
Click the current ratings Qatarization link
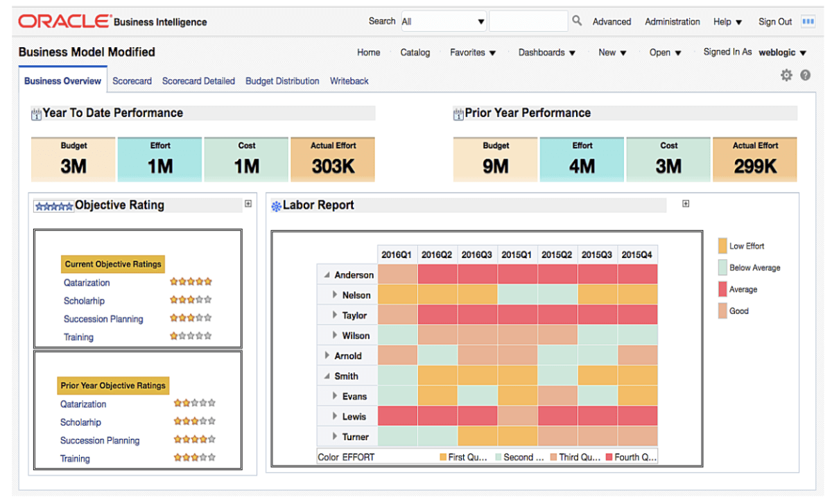[x=87, y=283]
